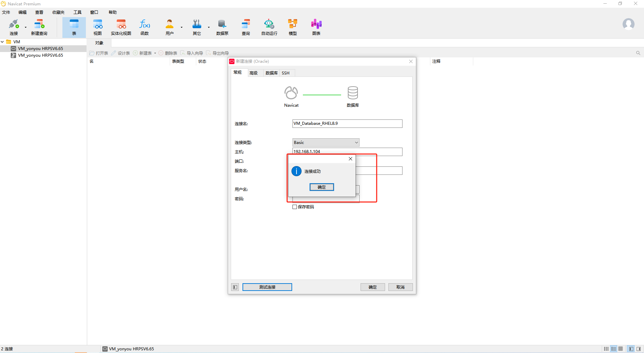Click the search magnifier icon in object pane
644x353 pixels.
click(x=638, y=53)
